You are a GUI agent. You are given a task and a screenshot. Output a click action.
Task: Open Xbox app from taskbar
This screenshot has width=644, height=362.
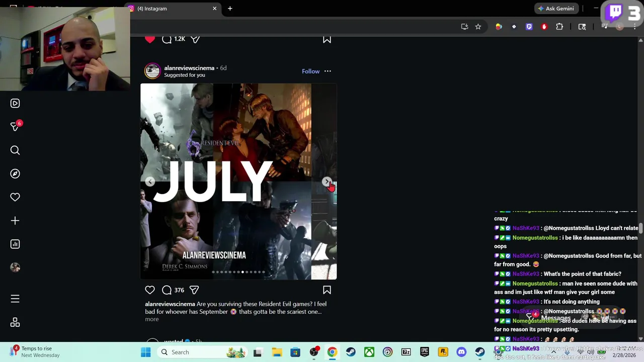click(x=369, y=352)
